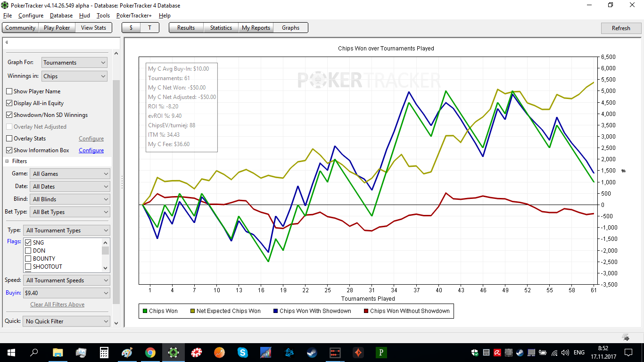Image resolution: width=644 pixels, height=362 pixels.
Task: Click Configure link next to Overlay Stats
Action: [91, 139]
